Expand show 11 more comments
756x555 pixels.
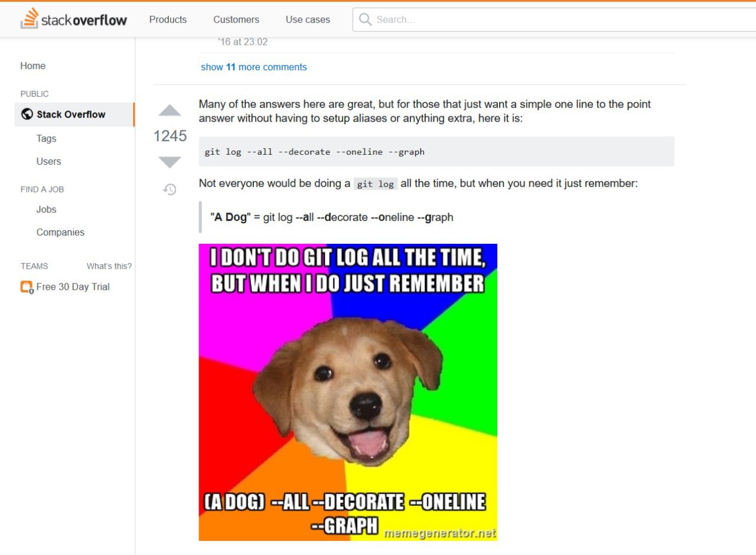(254, 67)
